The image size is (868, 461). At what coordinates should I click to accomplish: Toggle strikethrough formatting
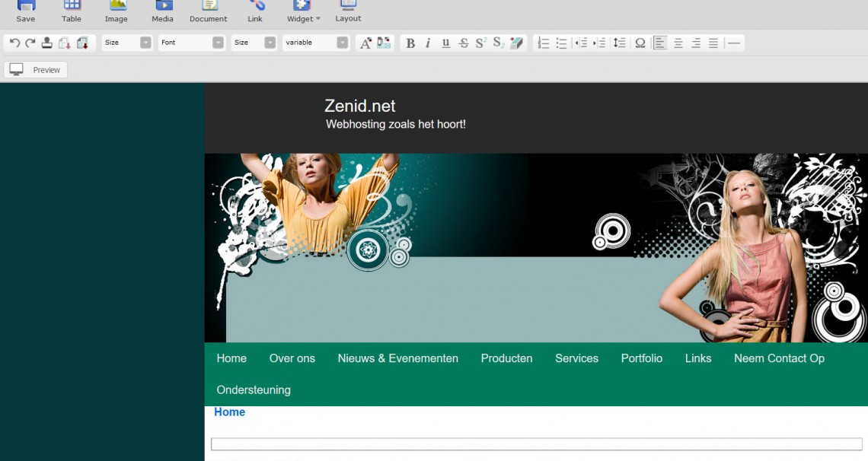[464, 43]
